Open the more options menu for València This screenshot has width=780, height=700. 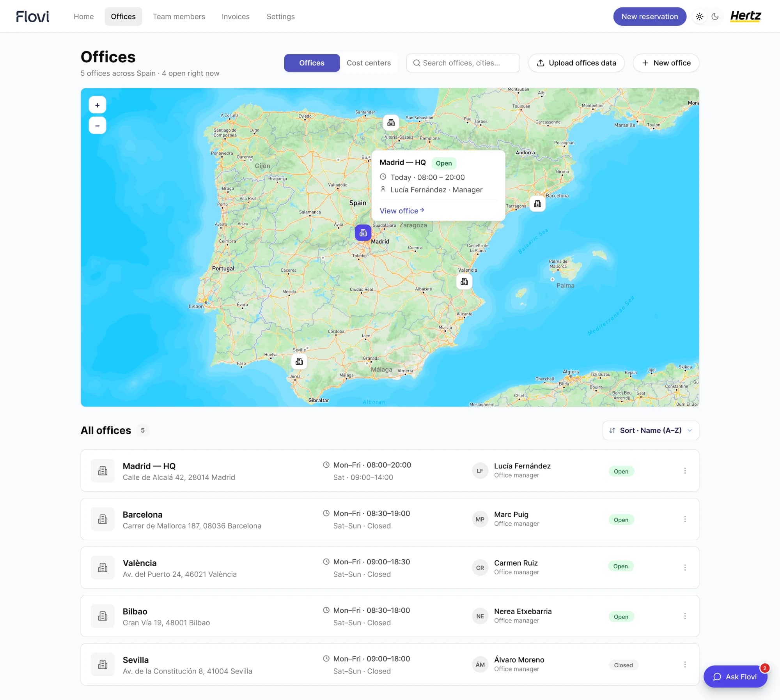coord(685,567)
